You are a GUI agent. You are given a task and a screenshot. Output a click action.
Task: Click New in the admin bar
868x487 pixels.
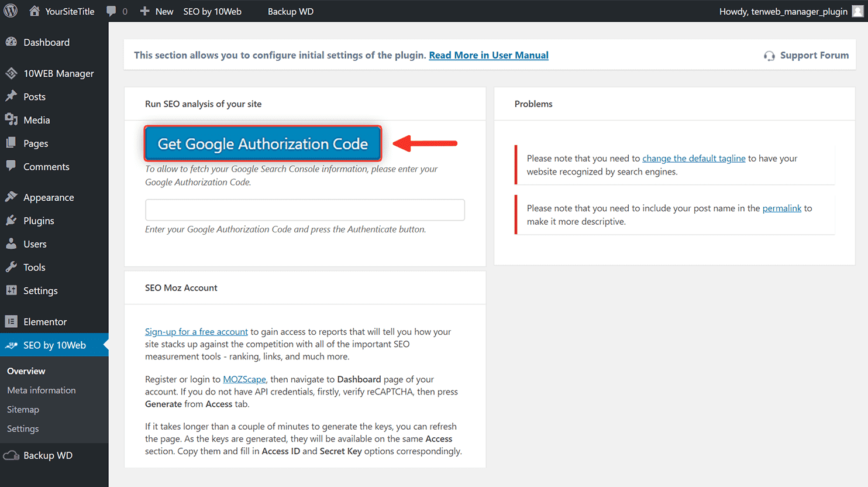pyautogui.click(x=164, y=11)
